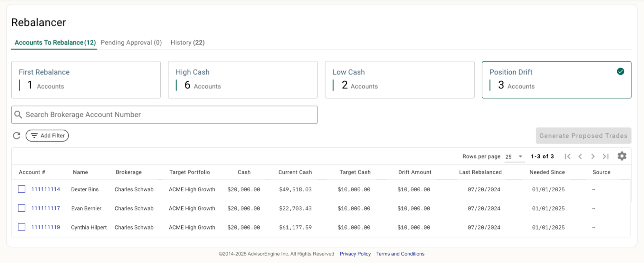The height and width of the screenshot is (263, 644).
Task: Go to next page arrow
Action: pyautogui.click(x=593, y=156)
